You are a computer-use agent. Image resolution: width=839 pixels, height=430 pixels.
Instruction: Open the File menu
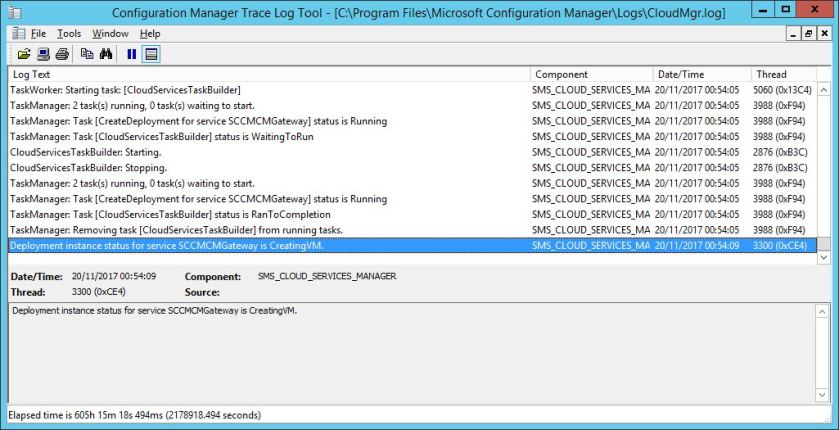39,34
